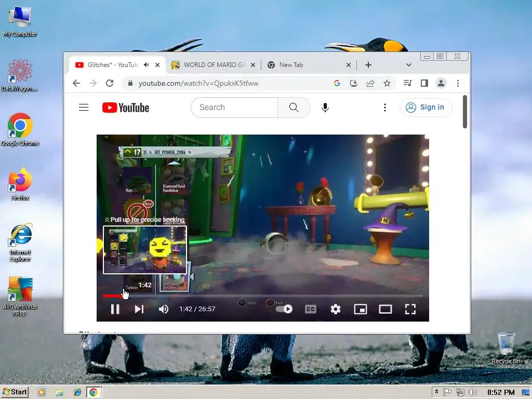Viewport: 532px width, 399px height.
Task: Bookmark this tab with the star
Action: pos(387,83)
